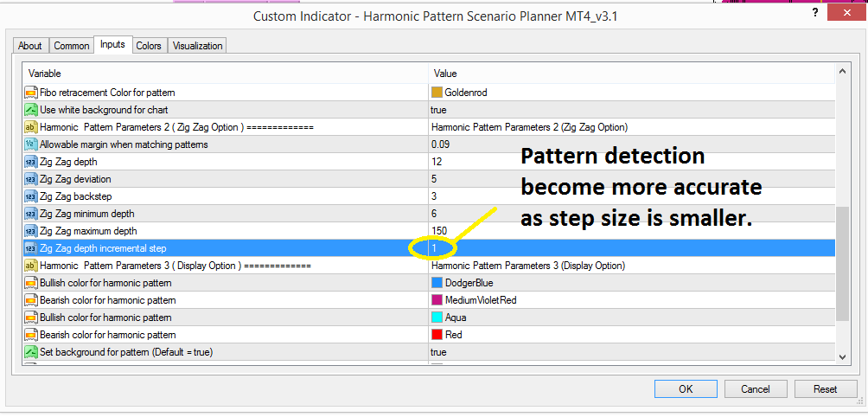The image size is (868, 417).
Task: Select the 'Zig Zag maximum depth' variable name
Action: [88, 231]
